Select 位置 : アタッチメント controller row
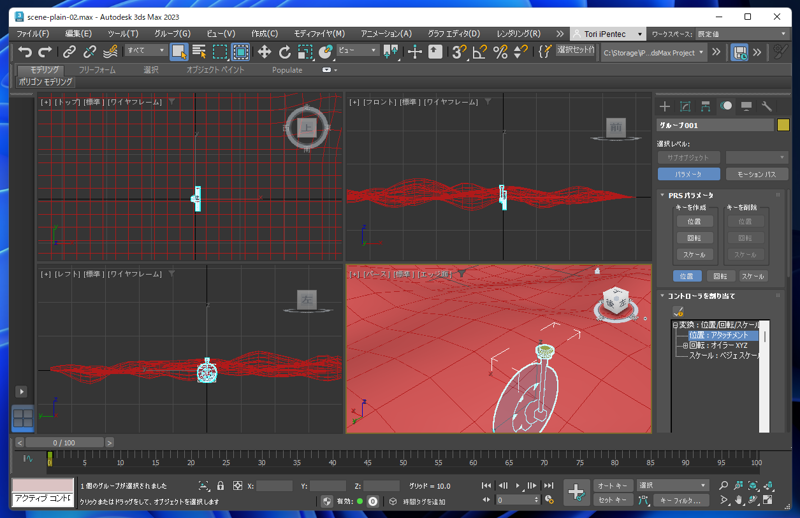800x518 pixels. point(722,335)
